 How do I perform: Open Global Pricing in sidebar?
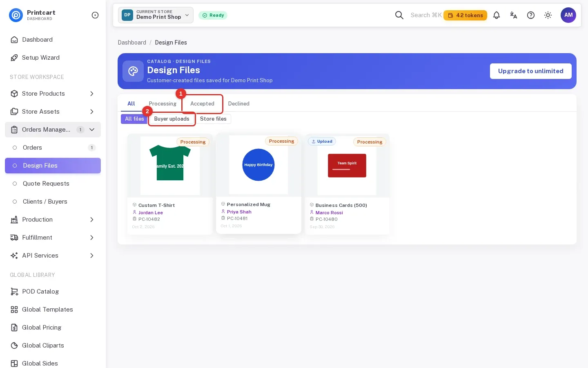(53, 328)
